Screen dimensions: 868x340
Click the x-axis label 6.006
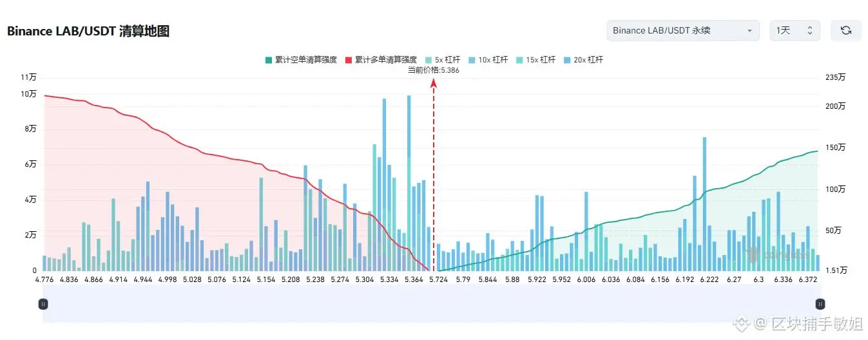[x=586, y=279]
